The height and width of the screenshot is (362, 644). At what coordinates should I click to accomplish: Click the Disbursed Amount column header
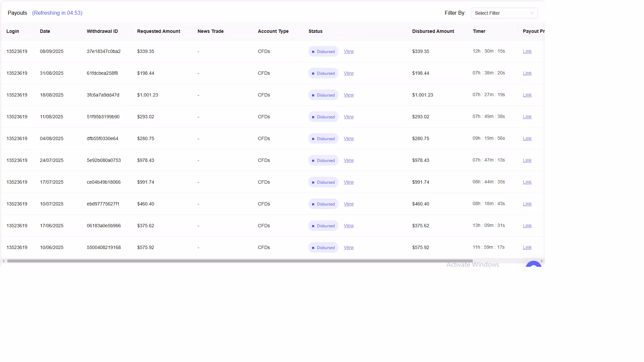433,31
